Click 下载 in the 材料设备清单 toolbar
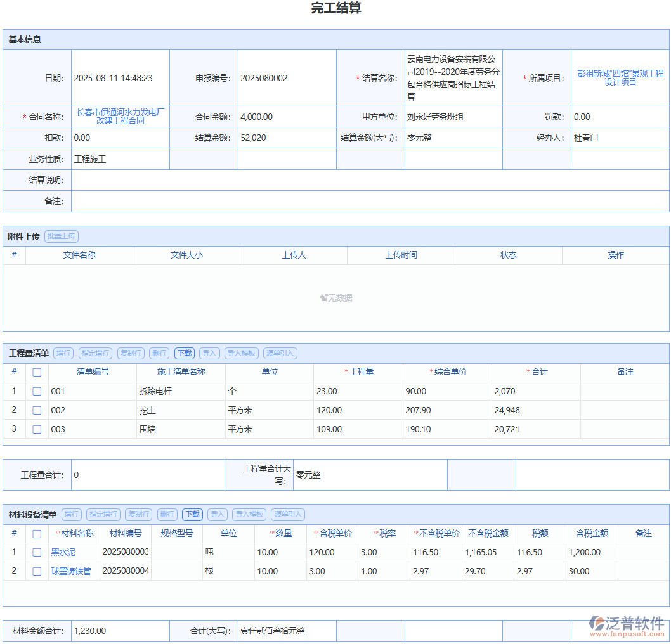Image resolution: width=671 pixels, height=644 pixels. click(x=192, y=515)
